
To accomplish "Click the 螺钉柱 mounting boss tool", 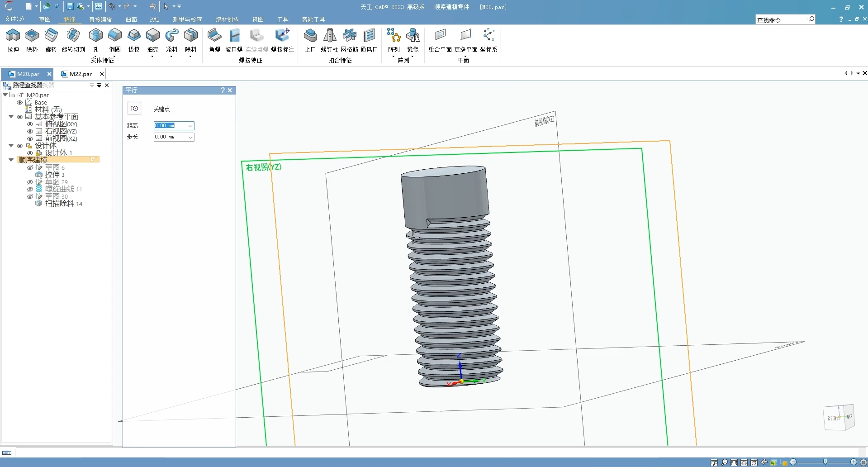I will tap(330, 40).
